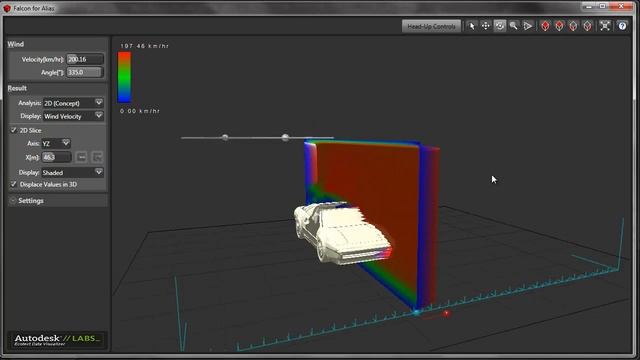Click the Autodesk Labs logo
This screenshot has width=640, height=360.
click(58, 340)
